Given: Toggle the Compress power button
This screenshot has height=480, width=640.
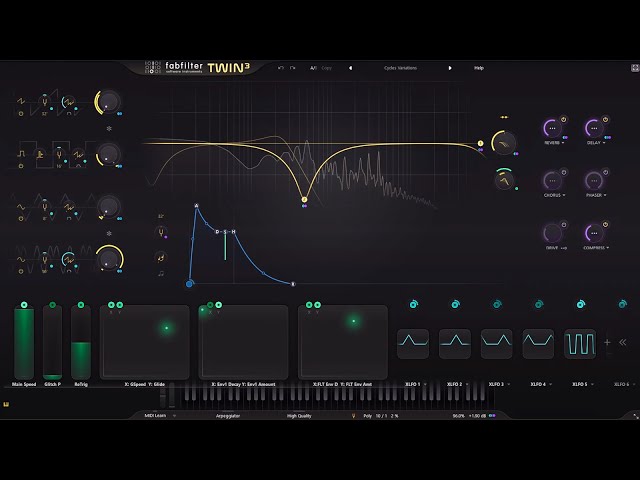Looking at the screenshot, I should point(605,224).
